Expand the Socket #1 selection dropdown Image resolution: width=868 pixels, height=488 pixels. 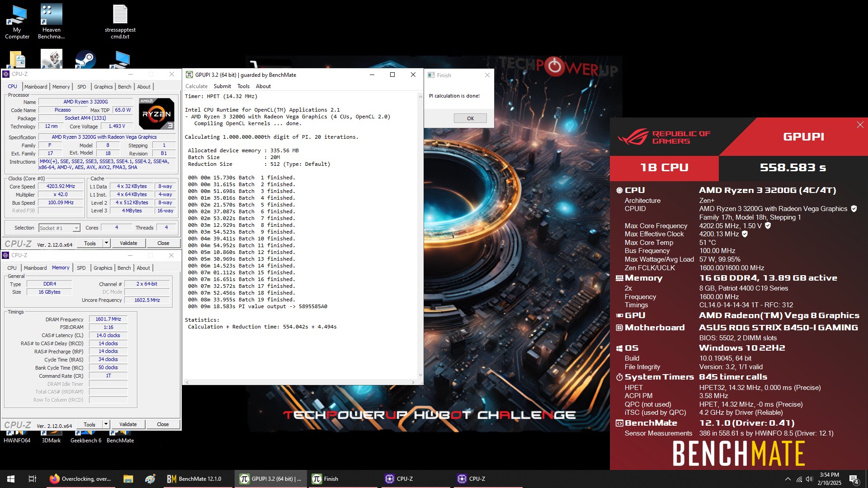click(76, 228)
